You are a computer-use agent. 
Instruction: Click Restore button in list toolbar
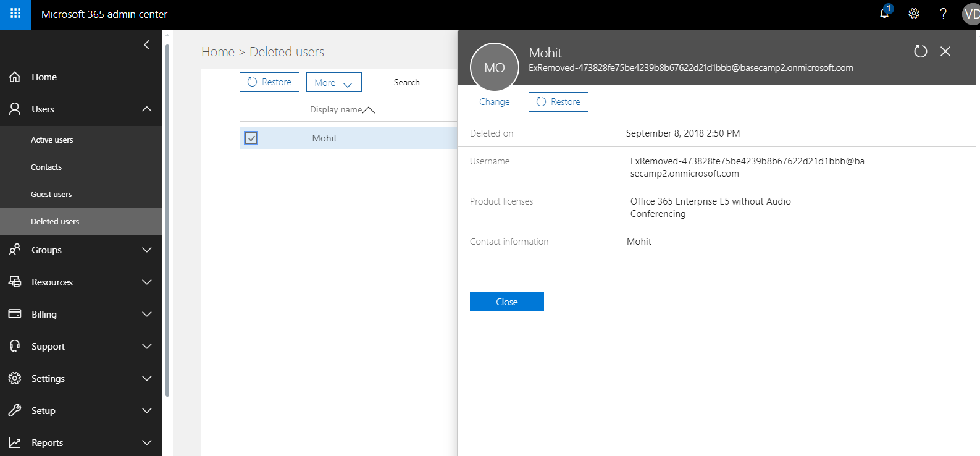[269, 82]
